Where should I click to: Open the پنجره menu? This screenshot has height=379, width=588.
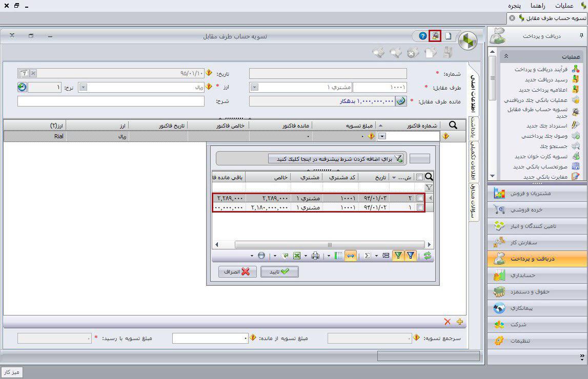tap(514, 6)
